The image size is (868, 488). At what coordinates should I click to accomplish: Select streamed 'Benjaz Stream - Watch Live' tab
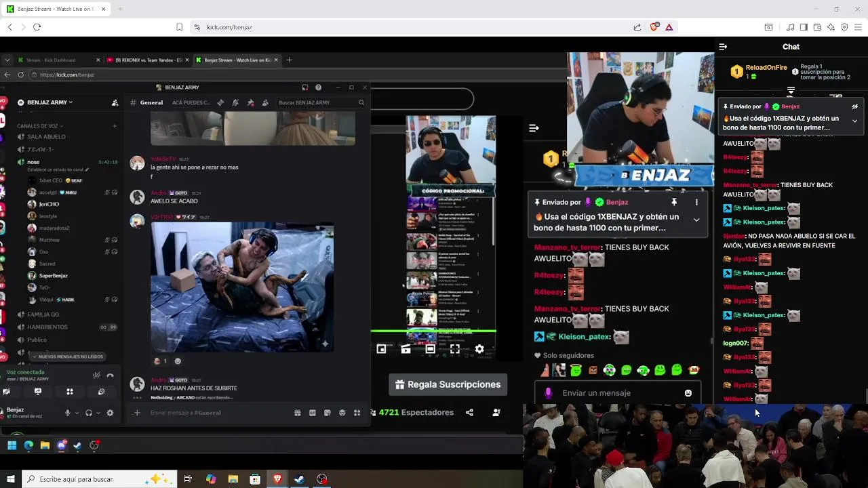pos(236,60)
